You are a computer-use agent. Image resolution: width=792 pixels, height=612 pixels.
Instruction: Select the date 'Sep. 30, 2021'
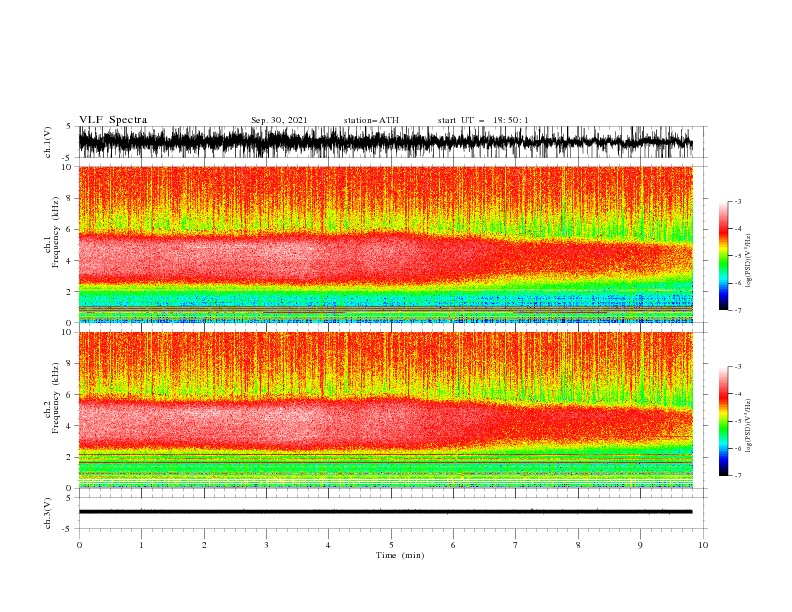279,120
